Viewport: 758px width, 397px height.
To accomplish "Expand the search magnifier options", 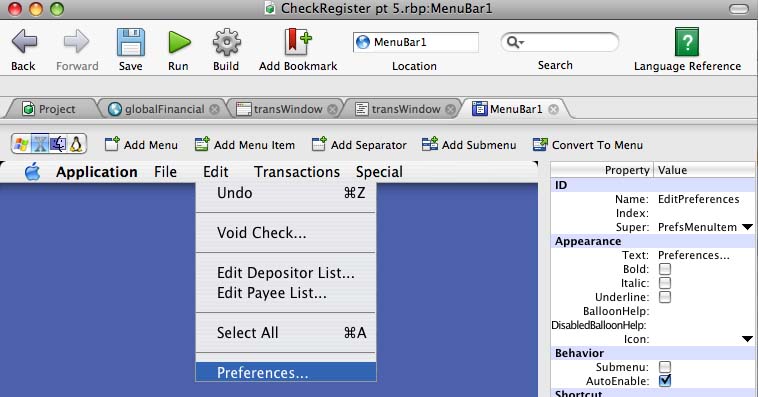I will tap(515, 43).
